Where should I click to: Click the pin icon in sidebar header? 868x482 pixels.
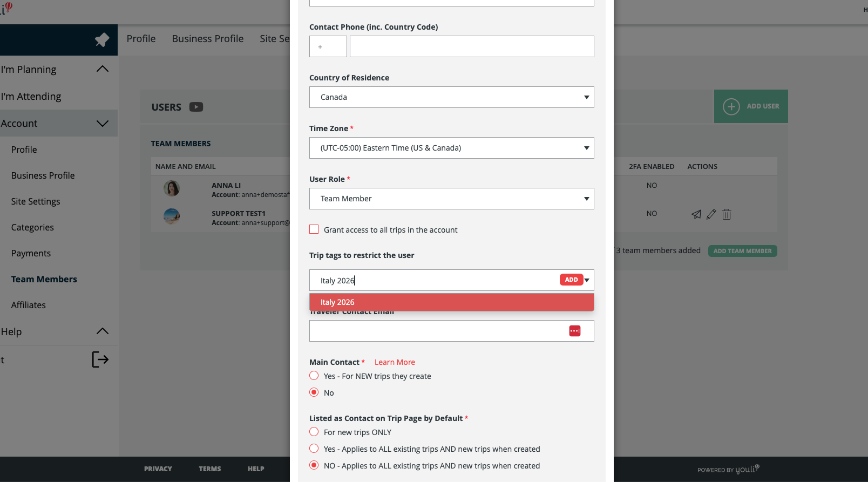point(101,40)
